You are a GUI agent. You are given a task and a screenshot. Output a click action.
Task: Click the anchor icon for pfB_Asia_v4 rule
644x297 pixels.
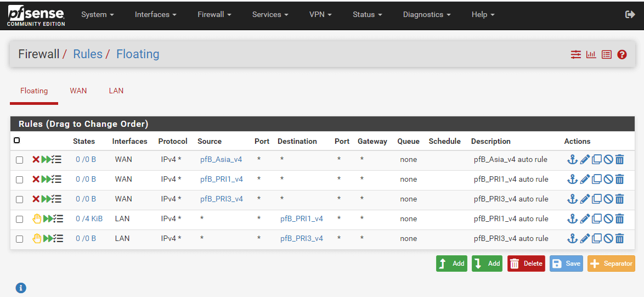[572, 160]
